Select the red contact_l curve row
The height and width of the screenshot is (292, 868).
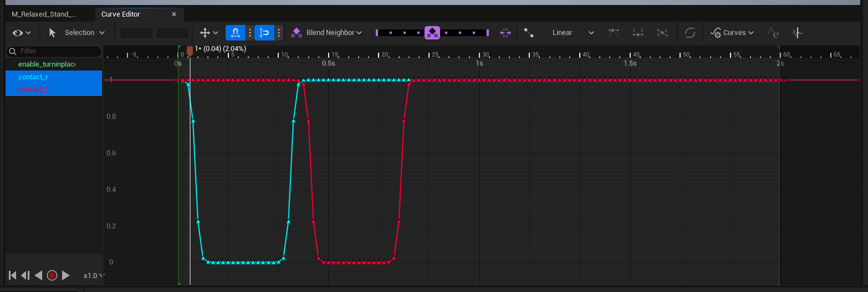click(54, 89)
